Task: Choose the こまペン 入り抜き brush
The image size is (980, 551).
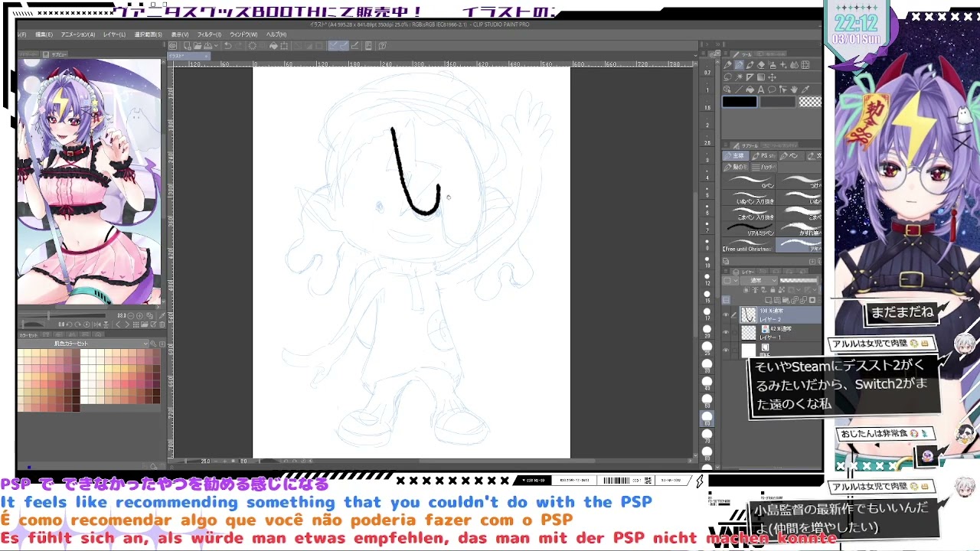Action: click(x=748, y=214)
